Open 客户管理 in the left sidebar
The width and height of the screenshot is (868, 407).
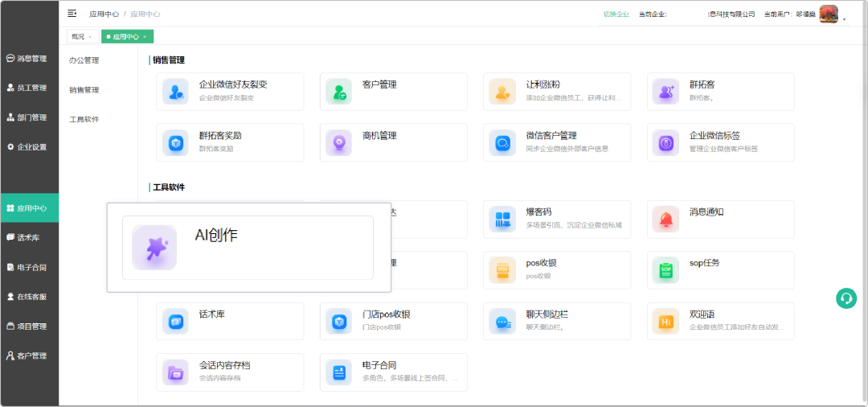(x=27, y=356)
